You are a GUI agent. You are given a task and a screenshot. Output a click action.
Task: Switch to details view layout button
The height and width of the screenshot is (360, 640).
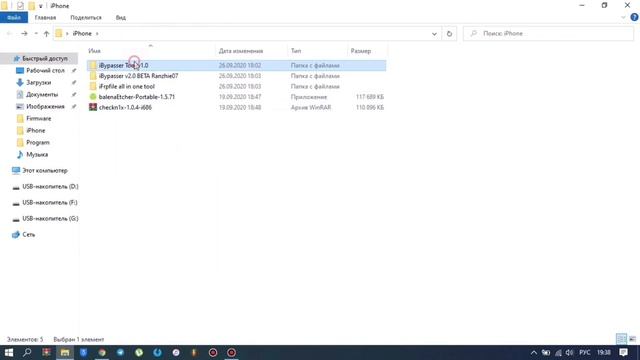coord(621,339)
